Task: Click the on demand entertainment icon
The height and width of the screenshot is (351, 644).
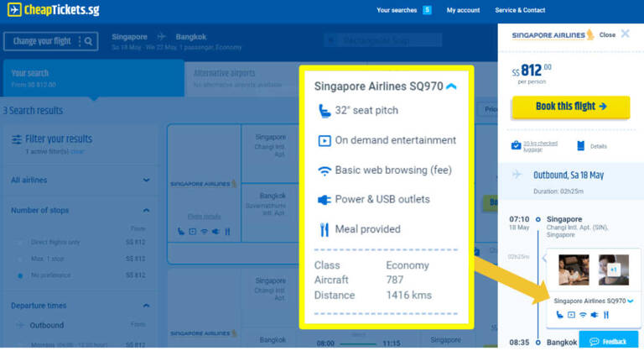Action: (x=325, y=141)
